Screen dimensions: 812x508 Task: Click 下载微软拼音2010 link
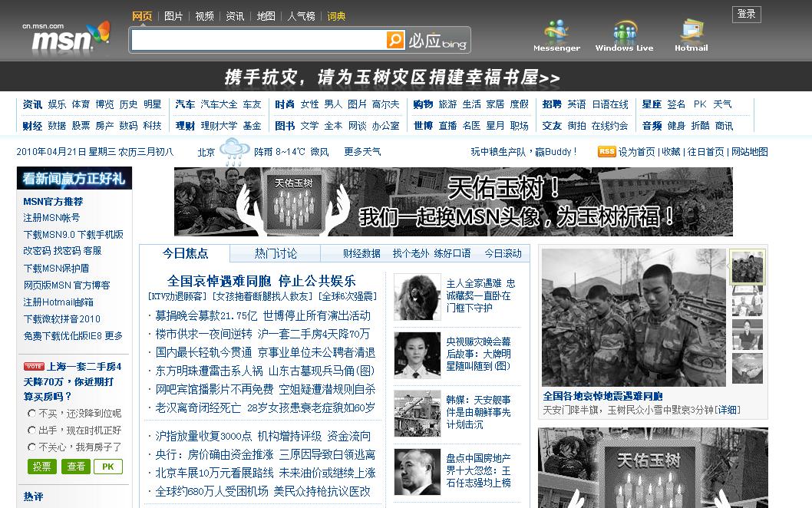(61, 319)
